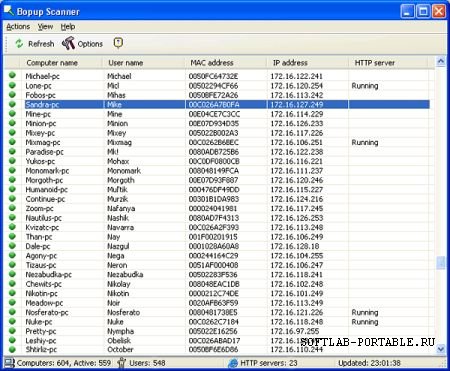
Task: Click green status icon of Mixmag-pc
Action: click(x=12, y=142)
